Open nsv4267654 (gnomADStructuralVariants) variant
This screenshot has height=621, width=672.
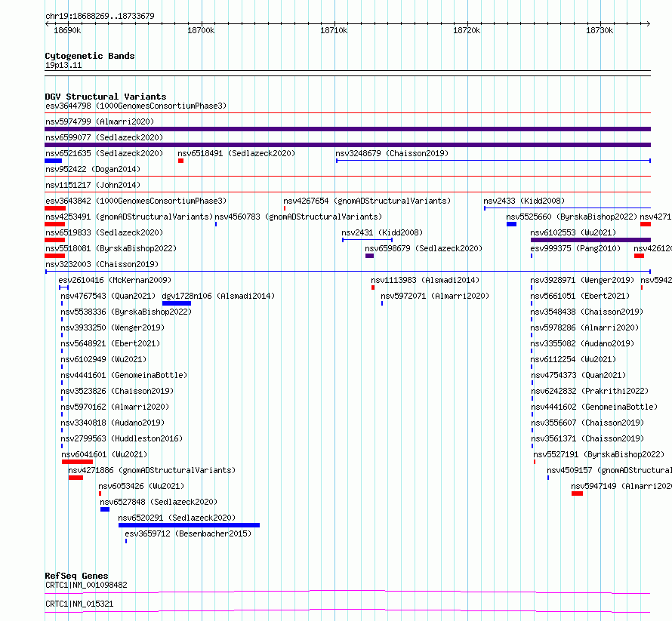[x=367, y=201]
